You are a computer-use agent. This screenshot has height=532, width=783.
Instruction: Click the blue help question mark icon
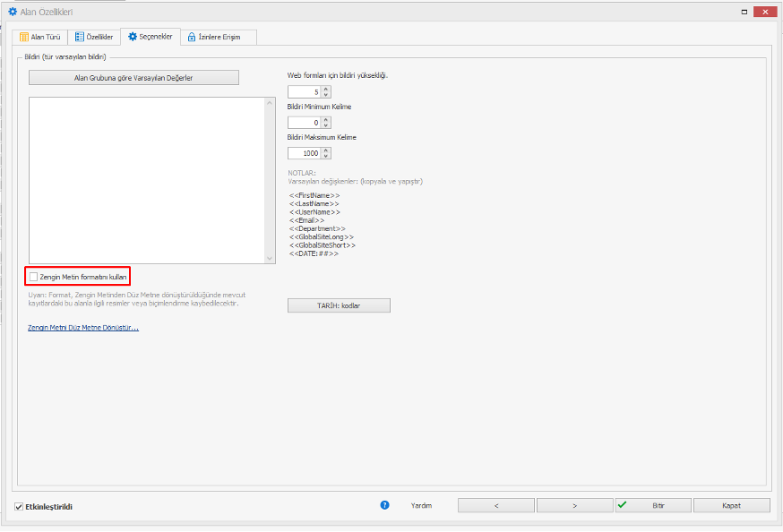click(x=384, y=505)
